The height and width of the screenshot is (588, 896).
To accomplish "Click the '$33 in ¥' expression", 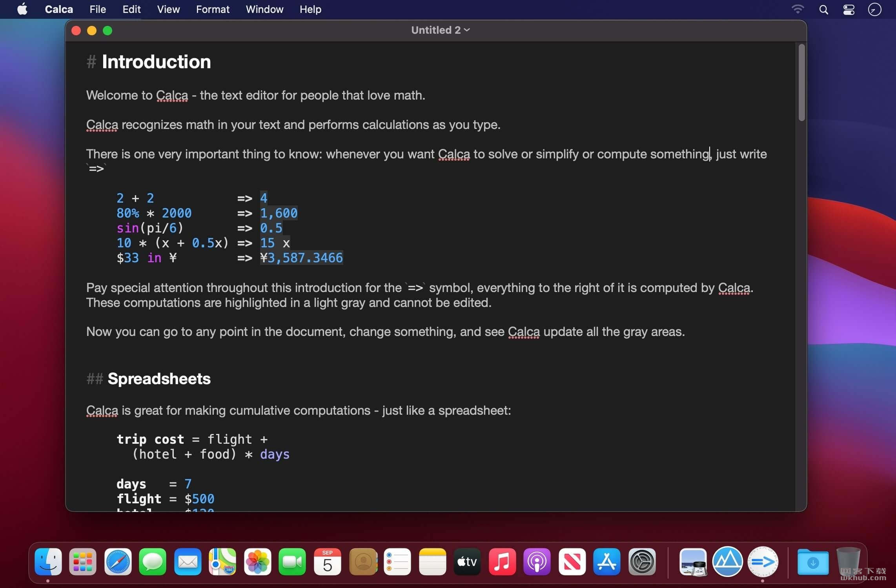I will click(147, 258).
